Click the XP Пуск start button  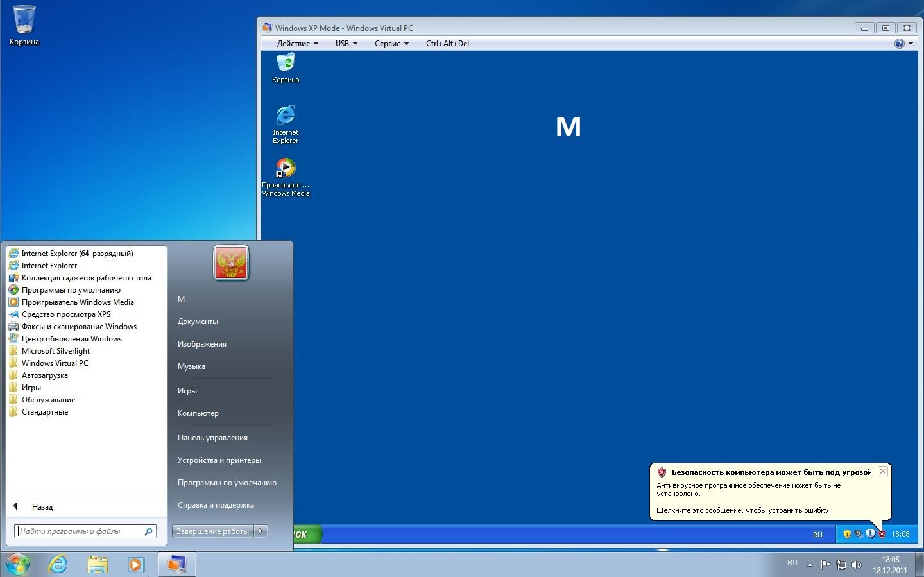click(x=307, y=534)
